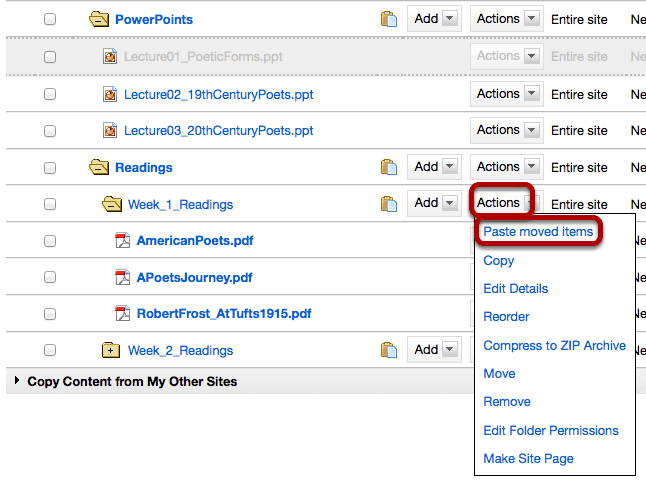Open the Readings folder link
Viewport: 646px width, 481px height.
(144, 168)
